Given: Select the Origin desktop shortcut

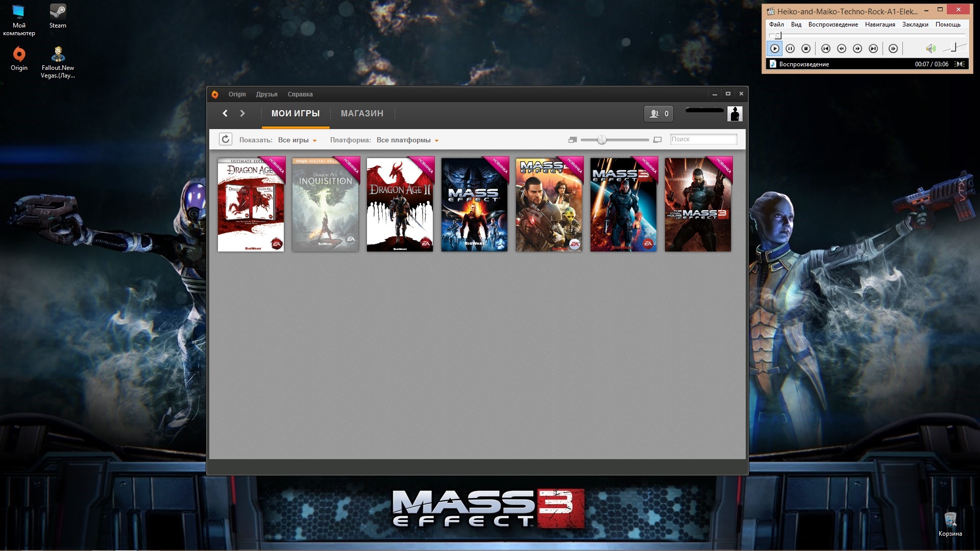Looking at the screenshot, I should [19, 59].
